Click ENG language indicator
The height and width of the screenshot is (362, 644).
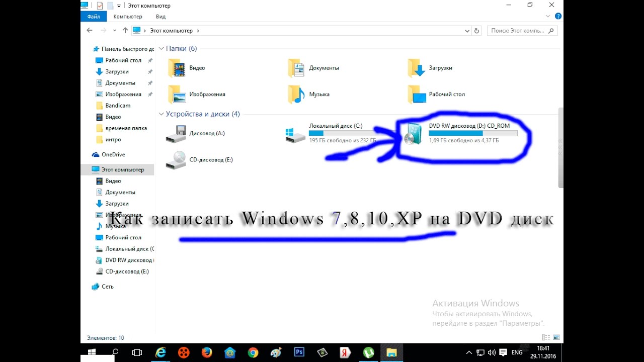(517, 352)
